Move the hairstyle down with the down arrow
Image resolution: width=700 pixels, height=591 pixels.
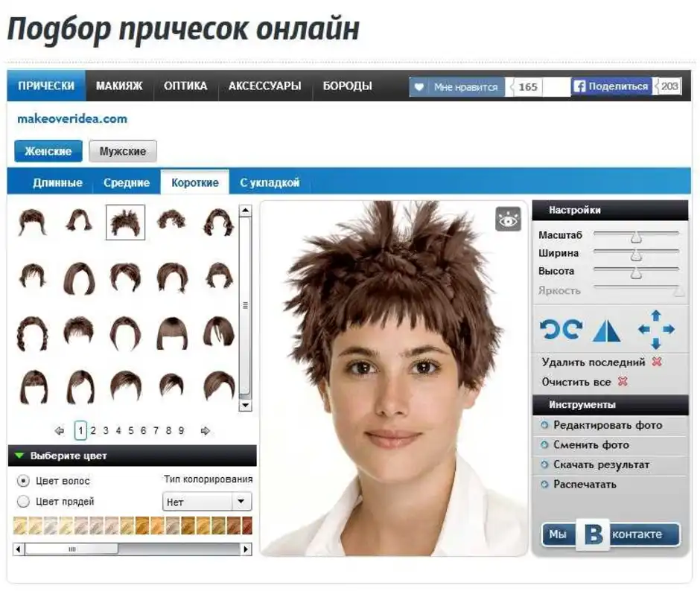(656, 343)
